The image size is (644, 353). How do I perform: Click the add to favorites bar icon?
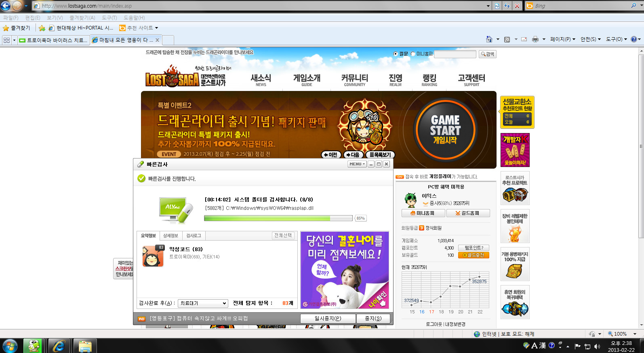(42, 28)
